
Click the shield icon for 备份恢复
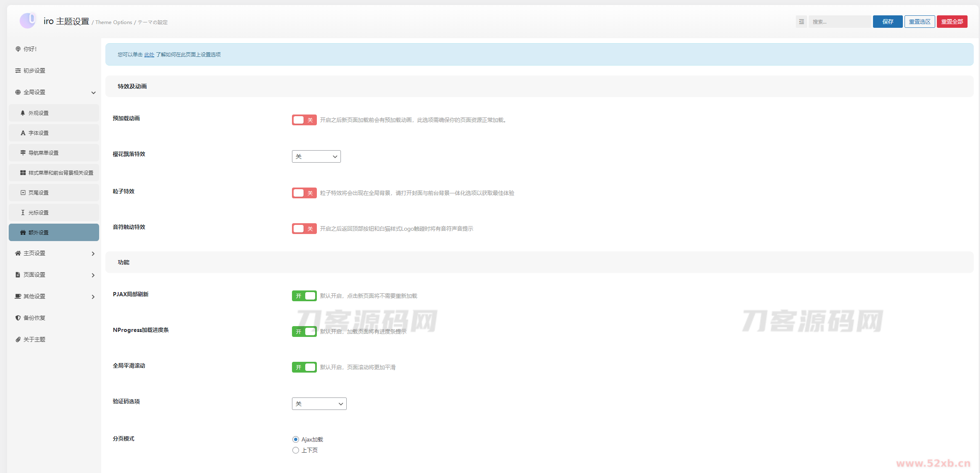point(18,318)
